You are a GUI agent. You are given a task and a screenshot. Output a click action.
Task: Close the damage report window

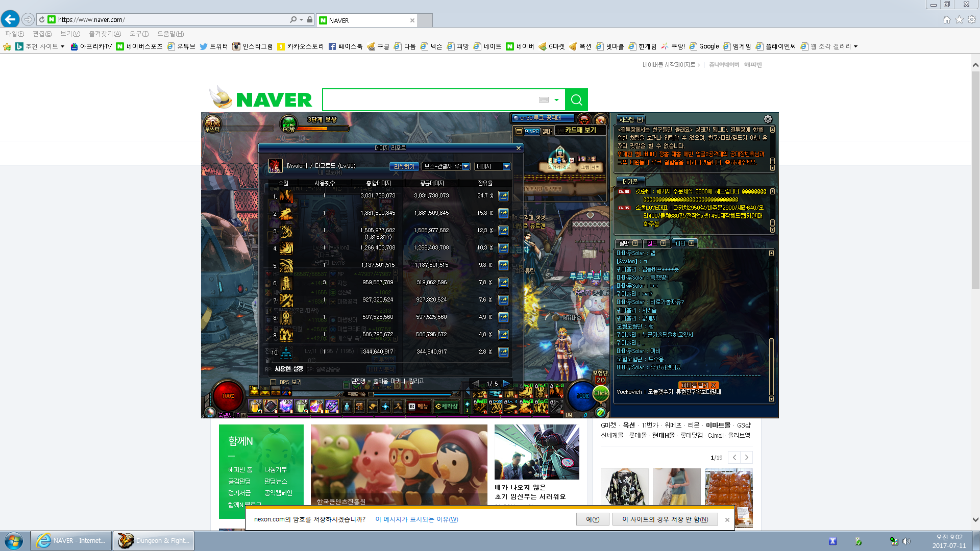coord(519,148)
